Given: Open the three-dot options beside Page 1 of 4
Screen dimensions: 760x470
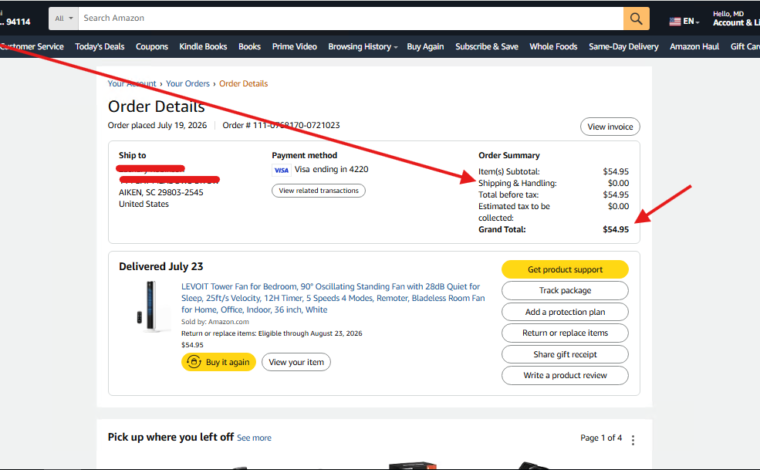Looking at the screenshot, I should point(633,439).
